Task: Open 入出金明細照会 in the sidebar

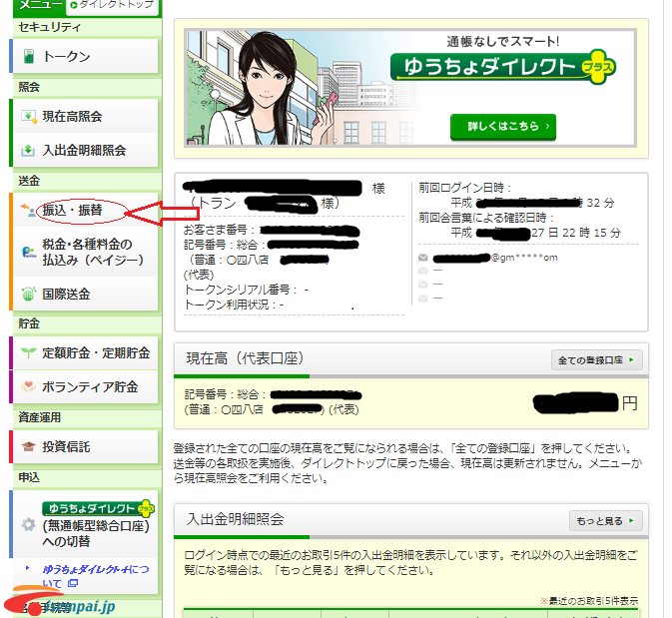Action: [85, 150]
